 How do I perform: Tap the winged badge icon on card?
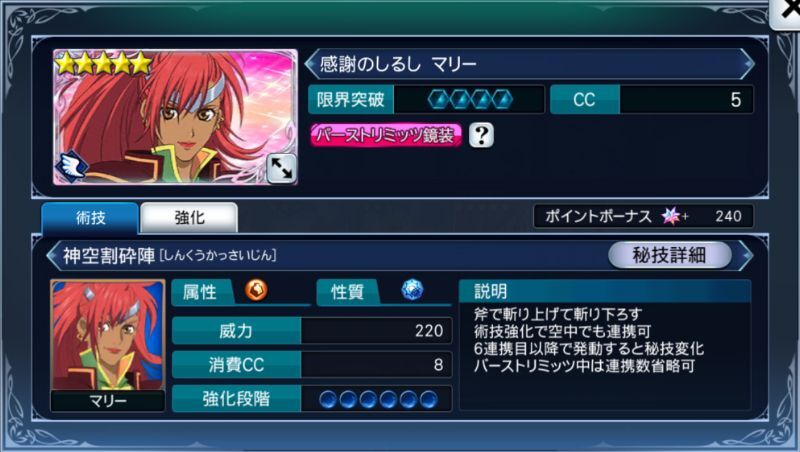pyautogui.click(x=72, y=167)
